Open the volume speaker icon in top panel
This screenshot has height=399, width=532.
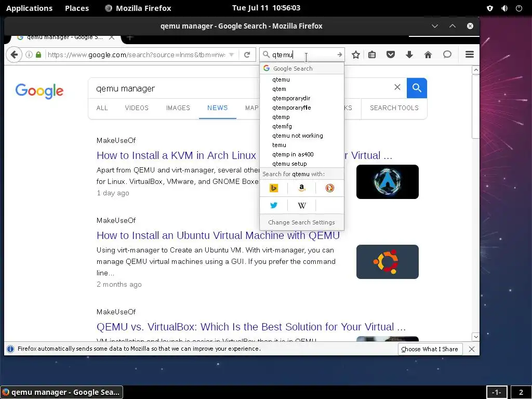504,8
